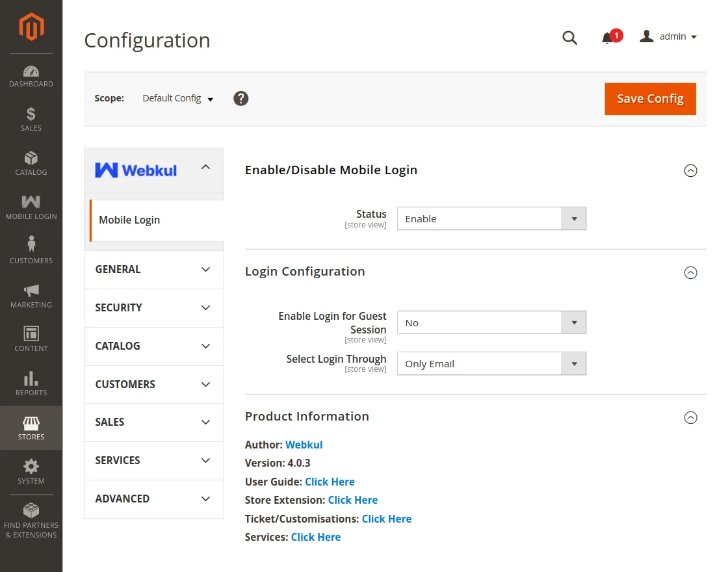This screenshot has width=728, height=572.
Task: Expand the SECURITY configuration section
Action: click(153, 307)
